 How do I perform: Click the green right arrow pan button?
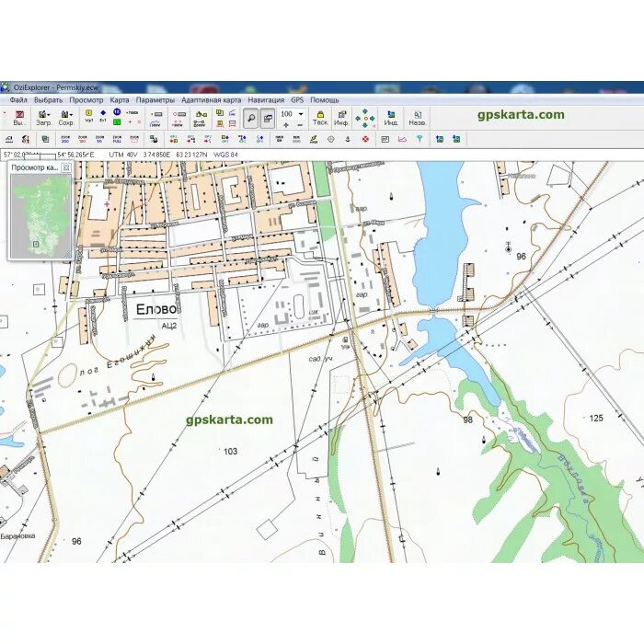(x=372, y=119)
